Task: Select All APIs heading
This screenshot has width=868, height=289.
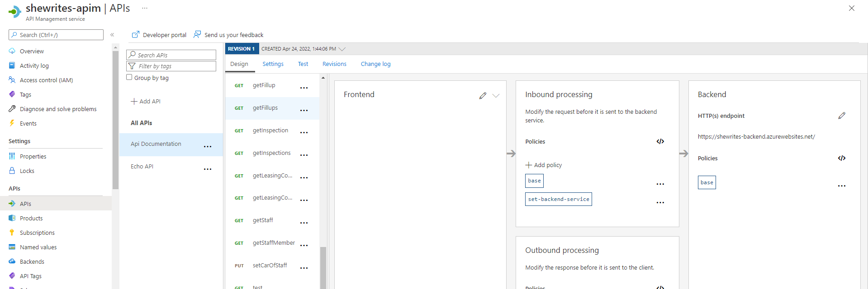Action: 141,123
